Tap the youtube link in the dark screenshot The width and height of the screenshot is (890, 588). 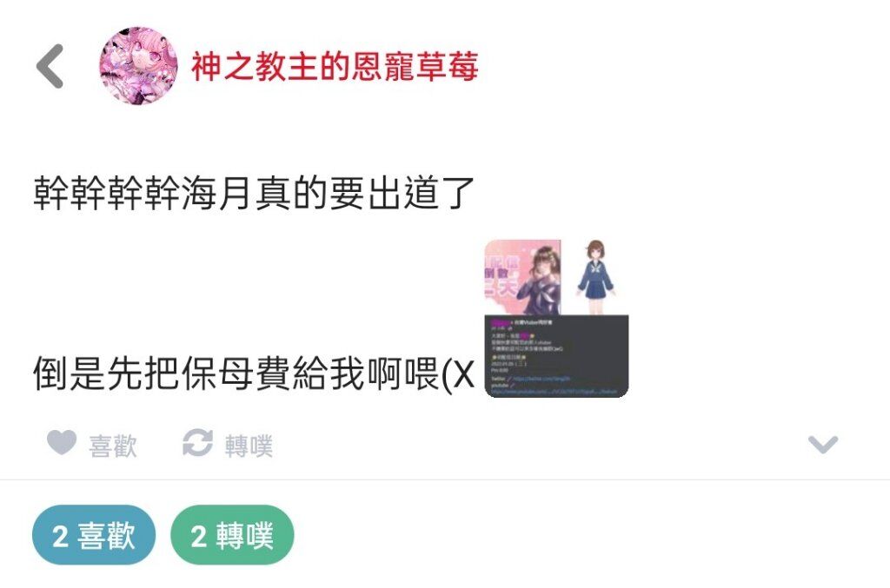(554, 391)
